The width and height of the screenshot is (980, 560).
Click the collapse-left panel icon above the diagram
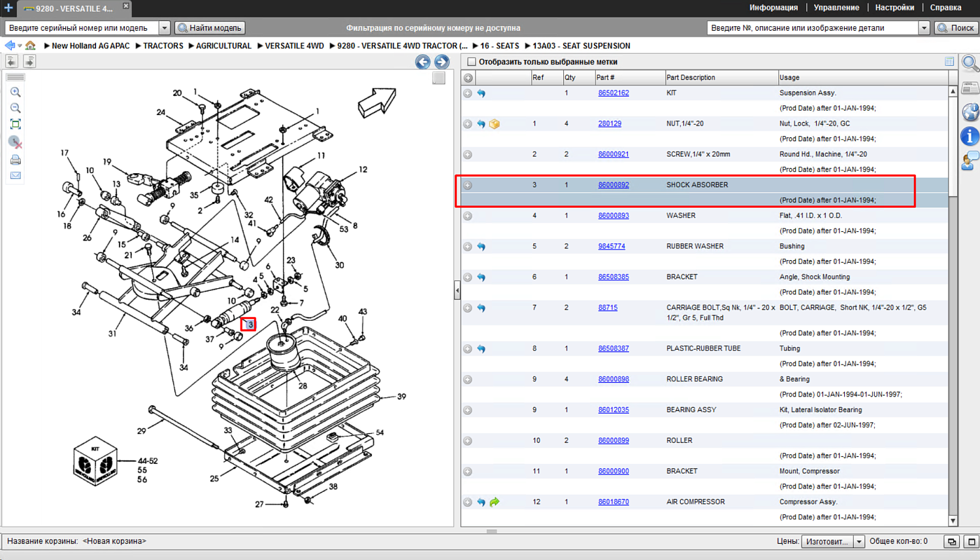click(x=12, y=61)
